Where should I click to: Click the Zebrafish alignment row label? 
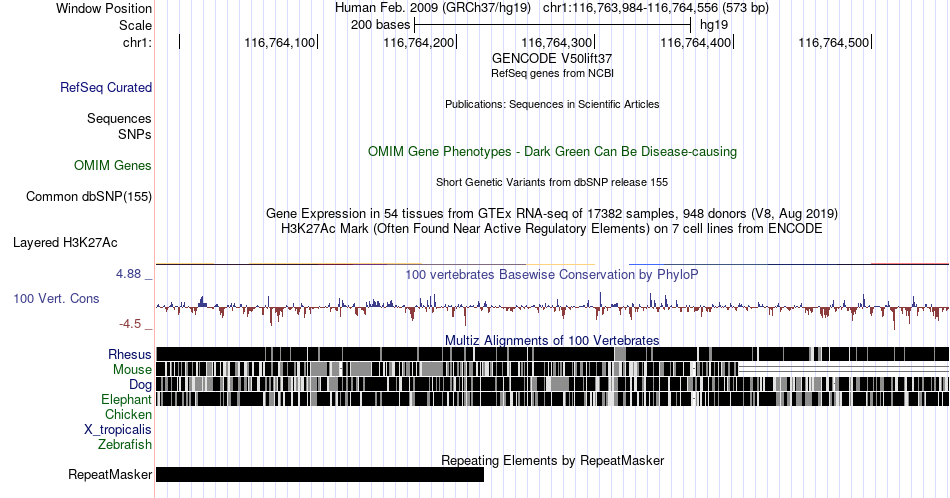pyautogui.click(x=125, y=444)
